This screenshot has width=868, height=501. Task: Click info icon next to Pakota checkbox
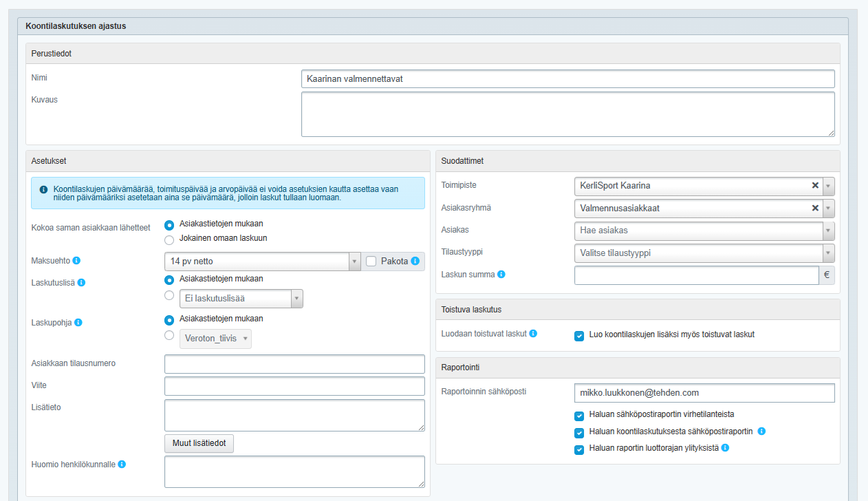click(x=415, y=262)
